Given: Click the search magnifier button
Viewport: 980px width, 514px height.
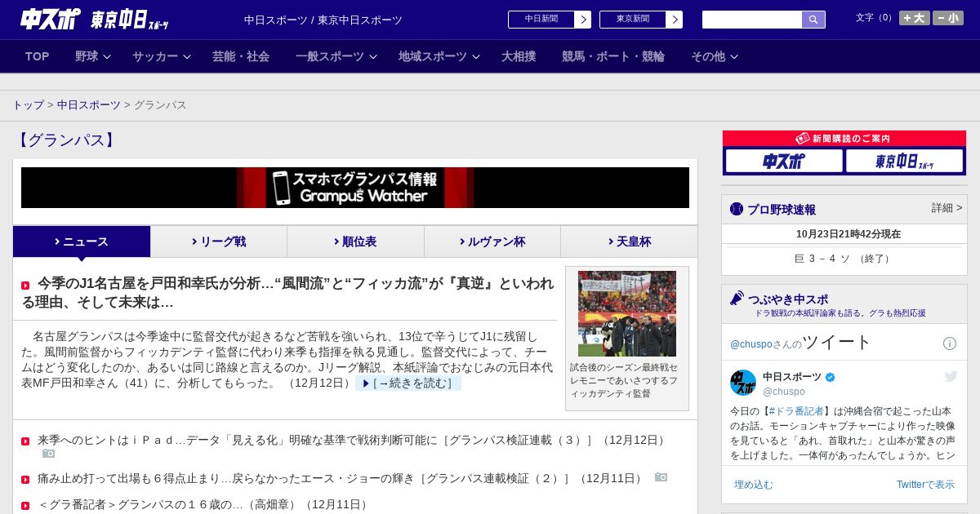Looking at the screenshot, I should point(813,20).
